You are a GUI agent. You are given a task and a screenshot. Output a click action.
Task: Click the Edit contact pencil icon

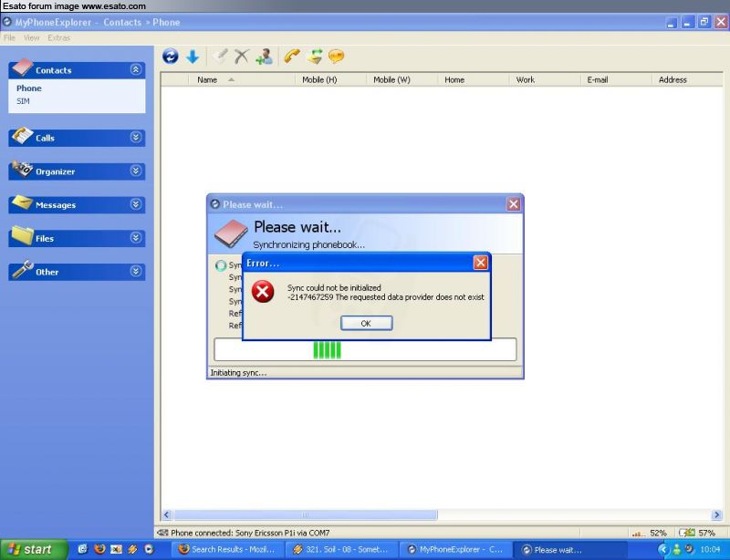coord(220,57)
